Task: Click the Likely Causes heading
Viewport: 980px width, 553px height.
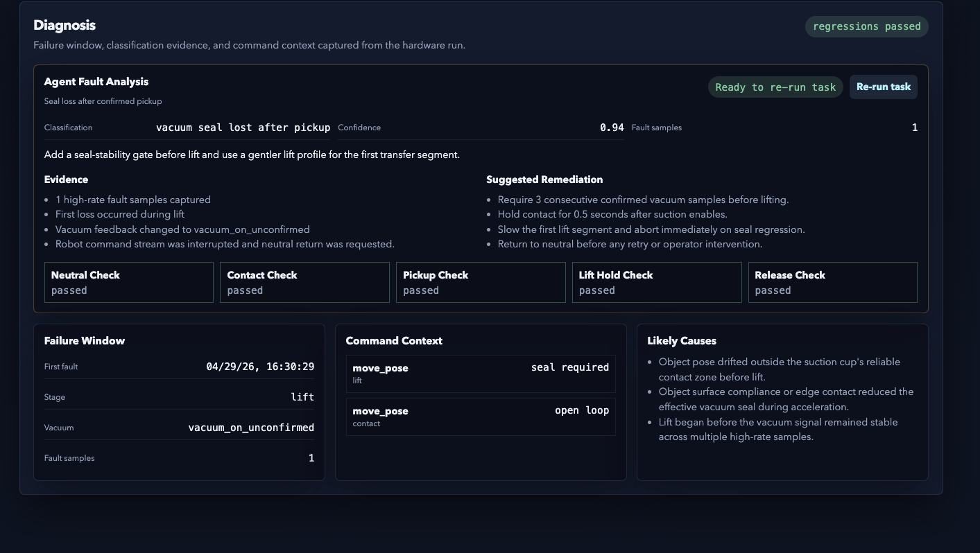Action: (x=682, y=341)
